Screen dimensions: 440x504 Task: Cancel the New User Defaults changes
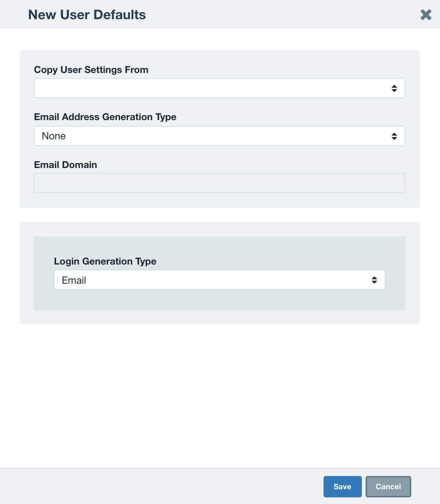point(388,486)
